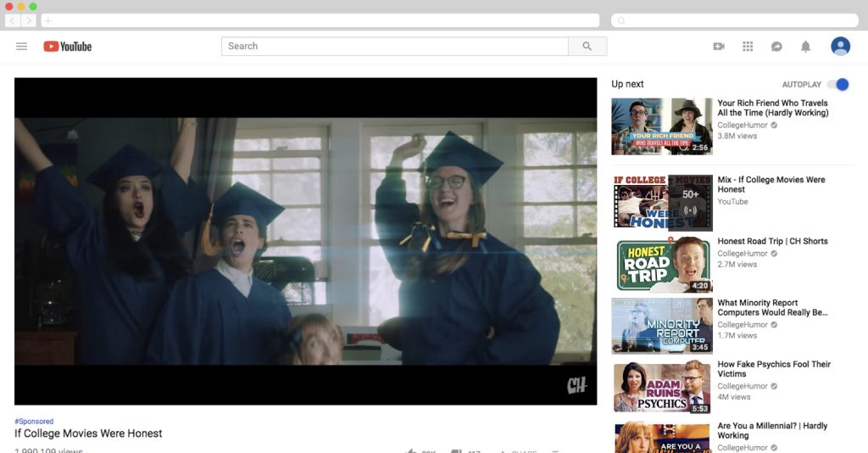Open the If College Movies mix thumbnail
Screen dimensions: 868x453
click(x=662, y=203)
